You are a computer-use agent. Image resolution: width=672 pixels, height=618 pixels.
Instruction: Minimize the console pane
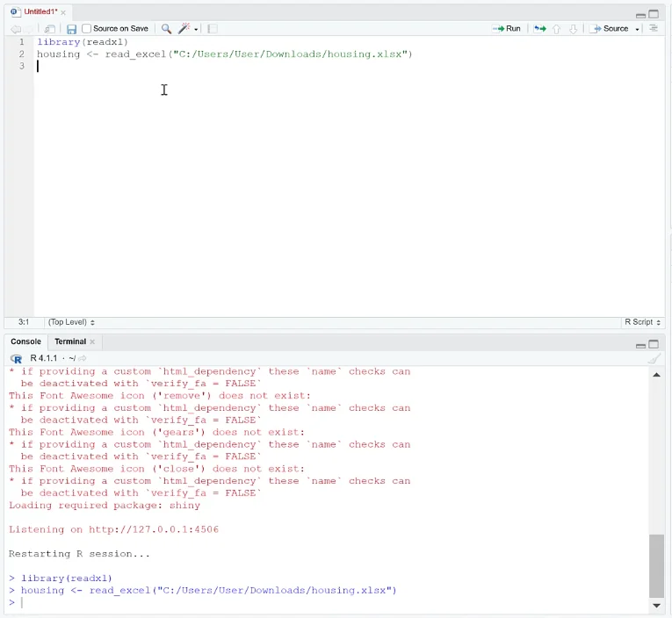pyautogui.click(x=640, y=346)
